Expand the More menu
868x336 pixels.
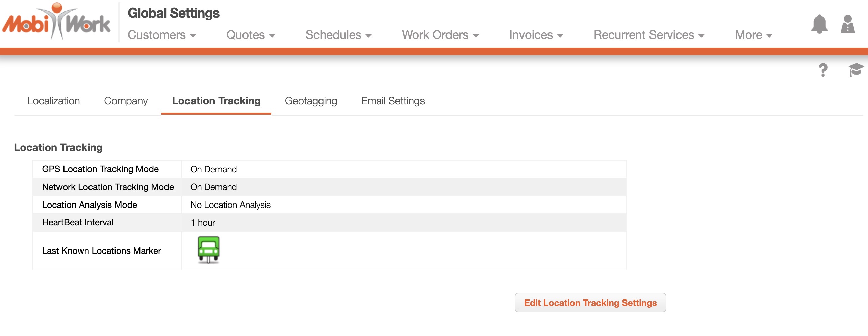pyautogui.click(x=754, y=35)
